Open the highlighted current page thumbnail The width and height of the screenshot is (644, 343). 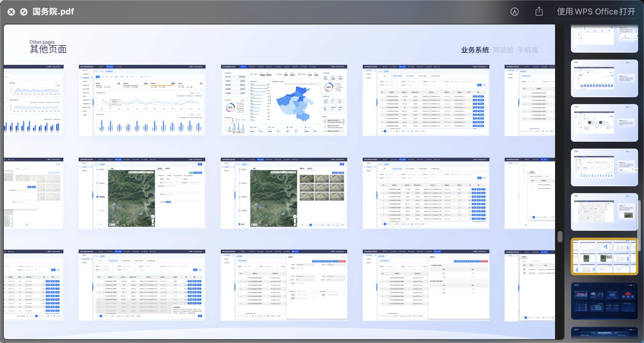604,256
